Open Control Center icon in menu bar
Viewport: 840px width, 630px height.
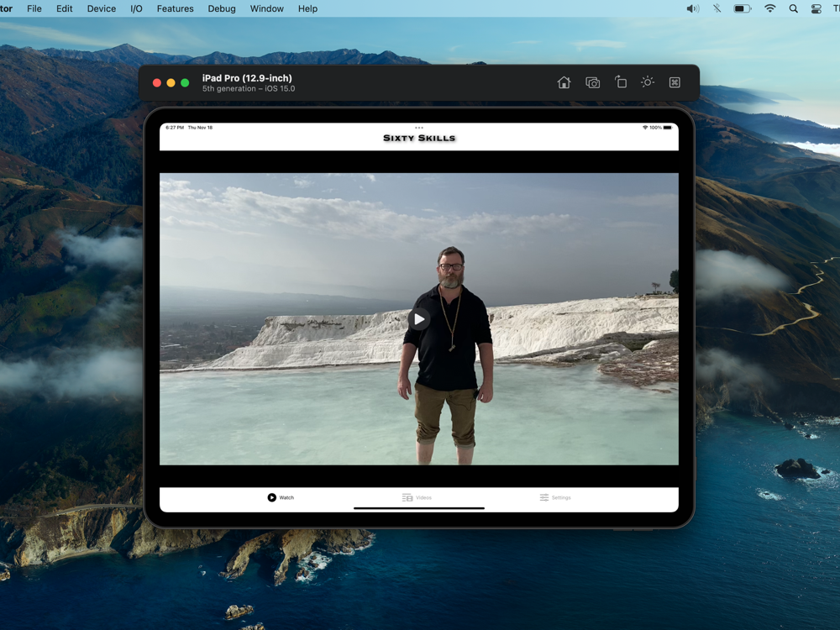point(816,8)
